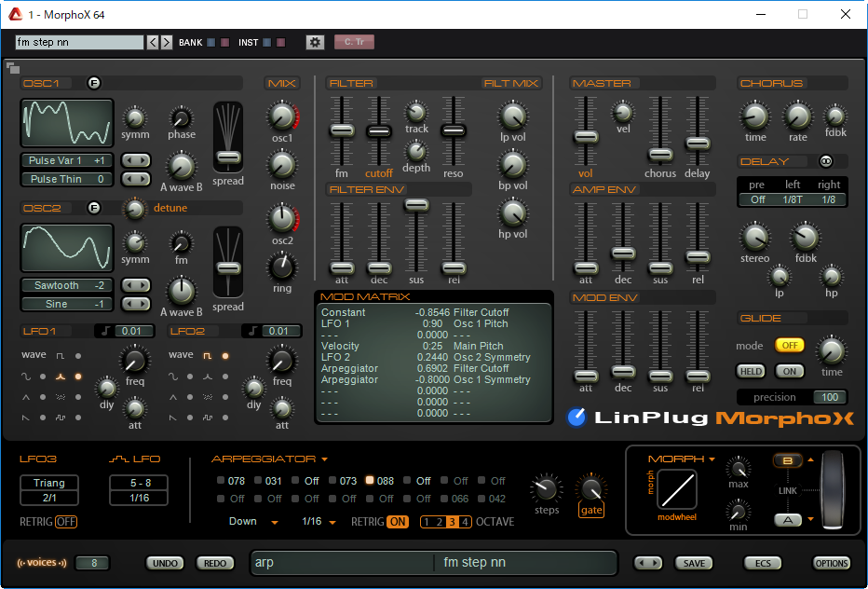This screenshot has height=589, width=868.
Task: Click the morph curve display
Action: (676, 489)
